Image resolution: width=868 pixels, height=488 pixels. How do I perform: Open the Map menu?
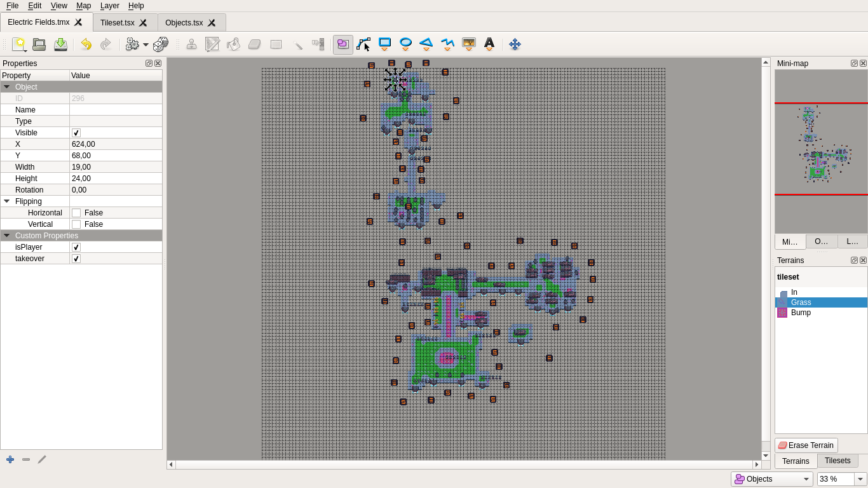pyautogui.click(x=83, y=6)
